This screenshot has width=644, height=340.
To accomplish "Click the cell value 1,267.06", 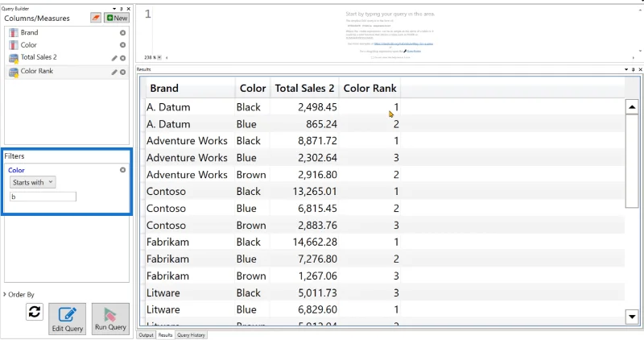I will tap(317, 276).
